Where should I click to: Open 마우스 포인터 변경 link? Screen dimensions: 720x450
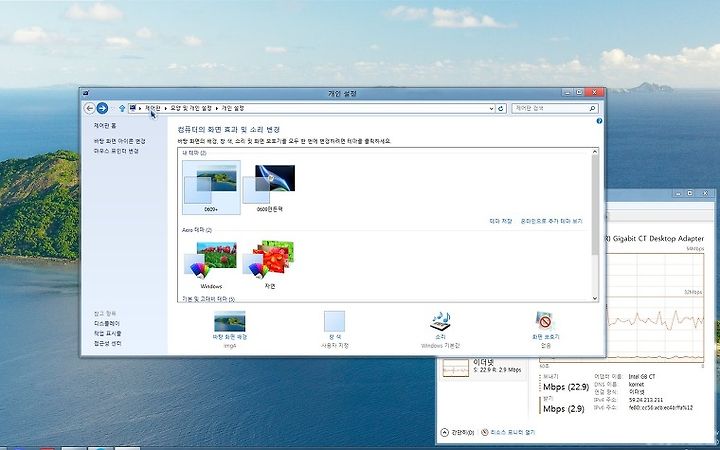[116, 151]
